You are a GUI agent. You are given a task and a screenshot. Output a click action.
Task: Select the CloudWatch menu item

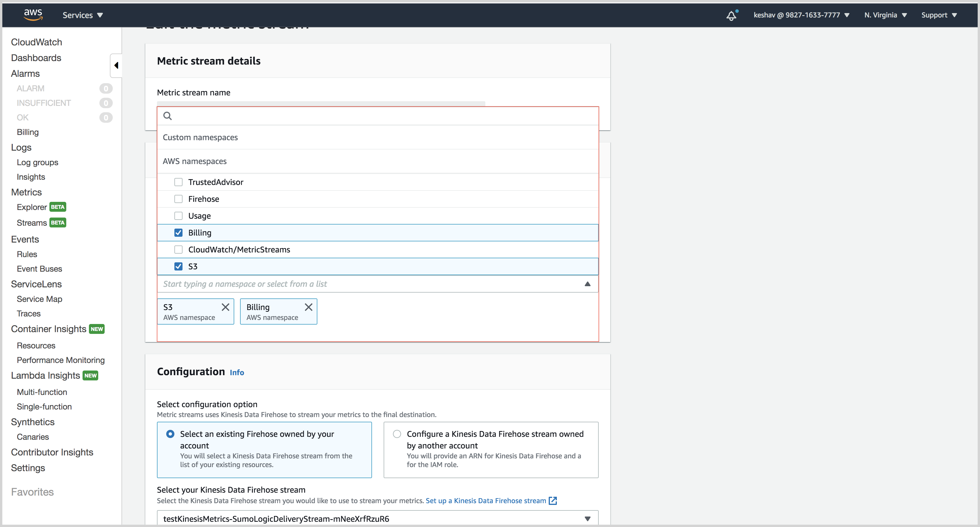[36, 42]
